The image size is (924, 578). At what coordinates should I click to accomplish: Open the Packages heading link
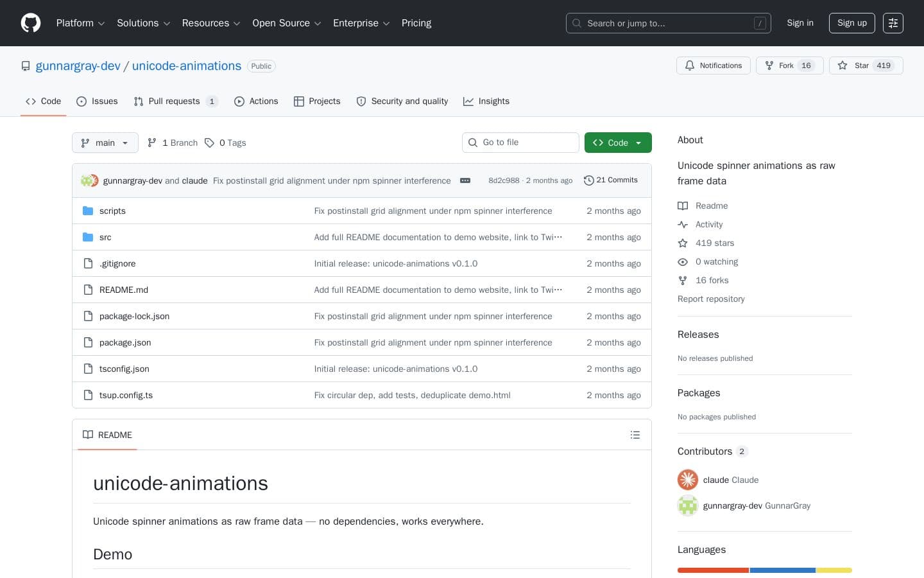coord(699,393)
